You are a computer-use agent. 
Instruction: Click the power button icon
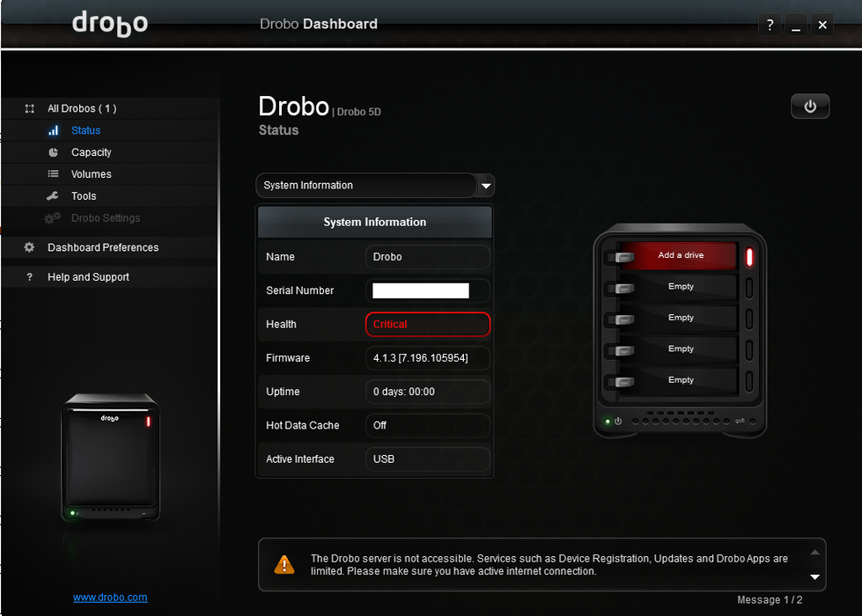pyautogui.click(x=810, y=106)
